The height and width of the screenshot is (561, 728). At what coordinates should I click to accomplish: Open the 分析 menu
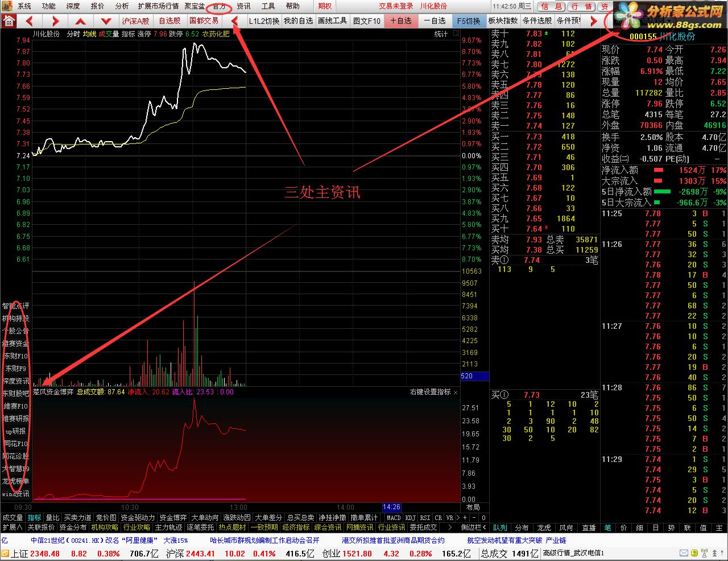tap(122, 6)
